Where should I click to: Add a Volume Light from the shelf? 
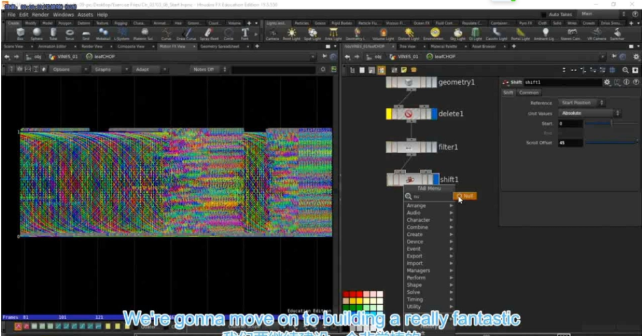tap(383, 34)
